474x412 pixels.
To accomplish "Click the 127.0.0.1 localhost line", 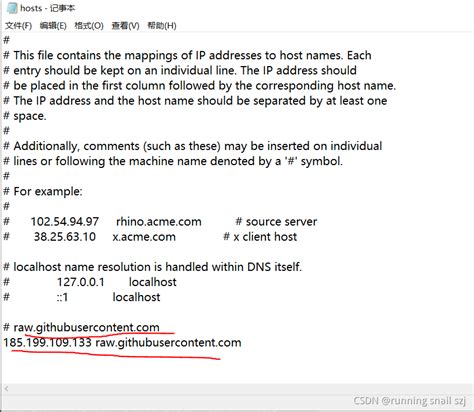I will tap(90, 282).
